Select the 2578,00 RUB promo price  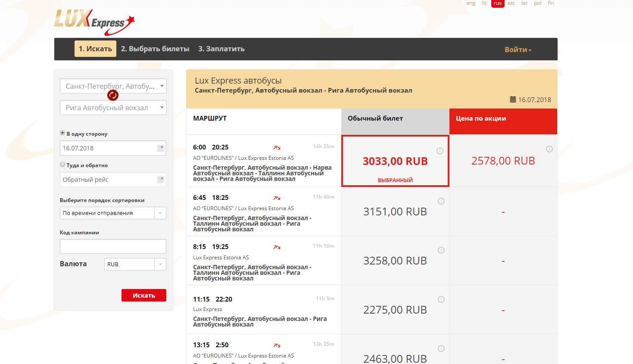click(503, 161)
